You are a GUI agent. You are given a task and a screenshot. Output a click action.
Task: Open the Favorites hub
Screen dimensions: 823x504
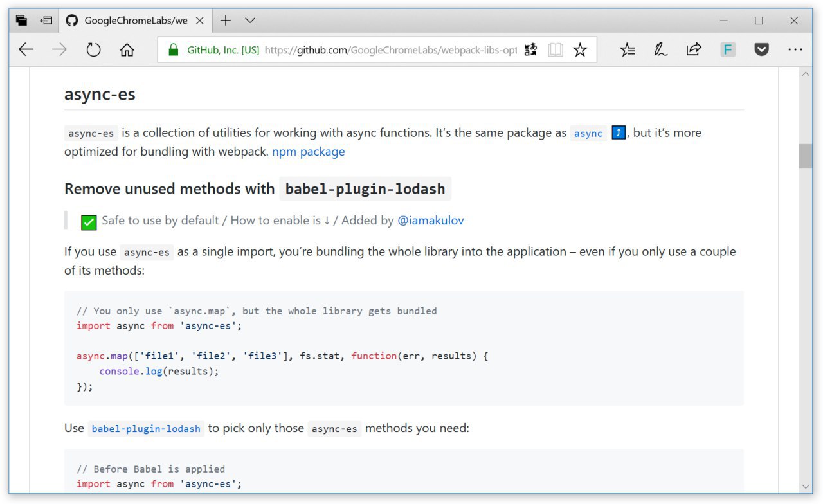pos(628,50)
